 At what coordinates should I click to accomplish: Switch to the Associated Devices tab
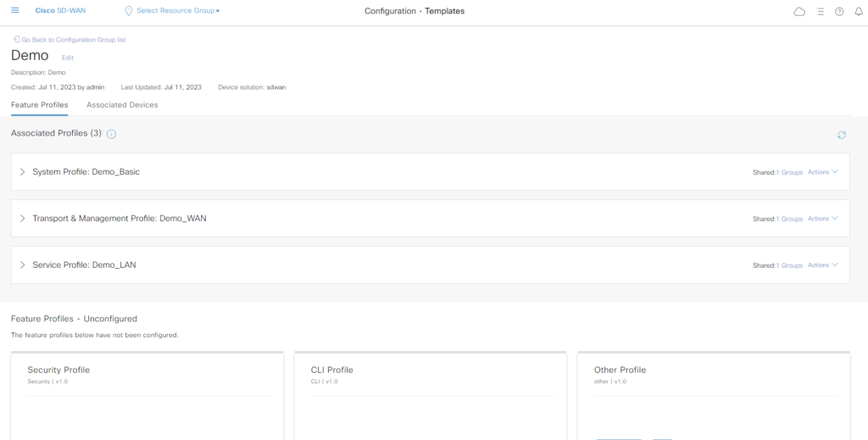point(122,105)
